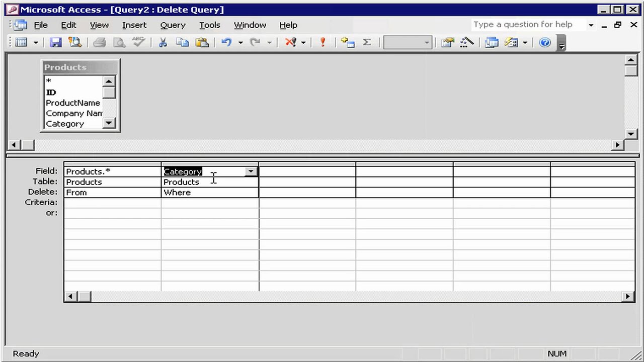Click the Products.* Field cell
Image resolution: width=644 pixels, height=362 pixels.
click(113, 171)
